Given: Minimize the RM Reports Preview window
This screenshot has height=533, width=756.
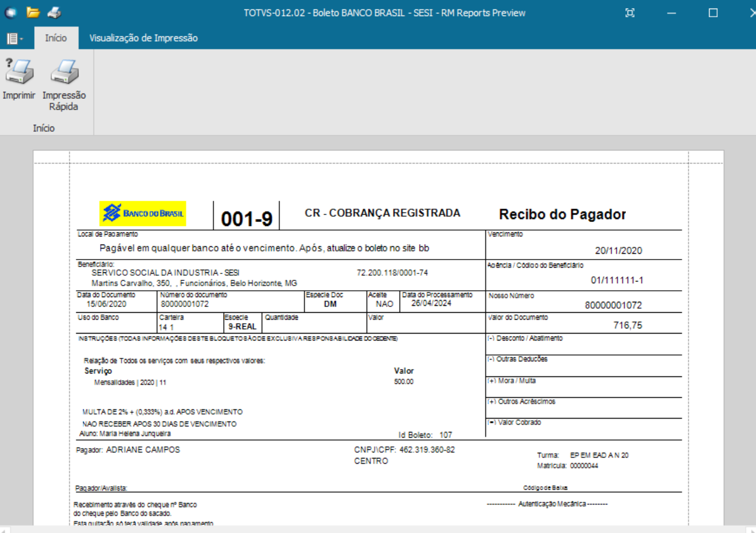Looking at the screenshot, I should click(x=672, y=12).
